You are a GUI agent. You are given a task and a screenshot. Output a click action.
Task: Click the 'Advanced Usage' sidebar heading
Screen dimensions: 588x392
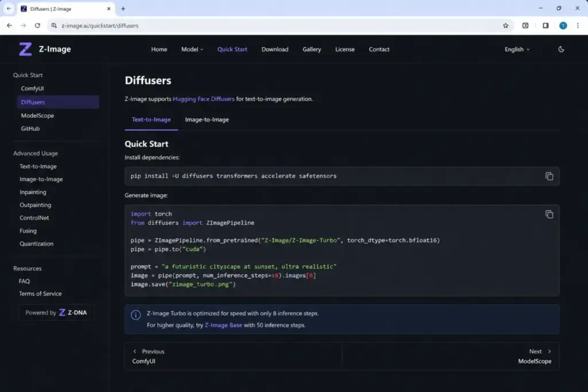[x=36, y=153]
